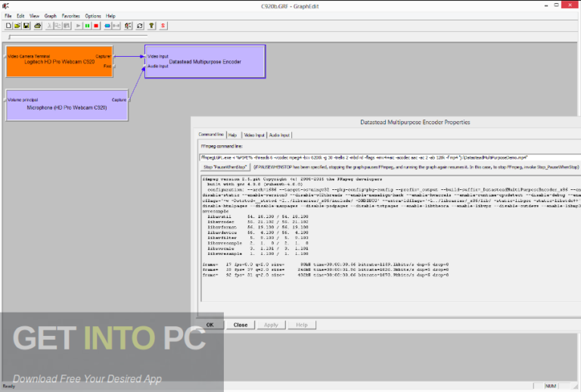Viewport: 581px width, 392px height.
Task: Click the Close button in properties dialog
Action: [x=241, y=325]
